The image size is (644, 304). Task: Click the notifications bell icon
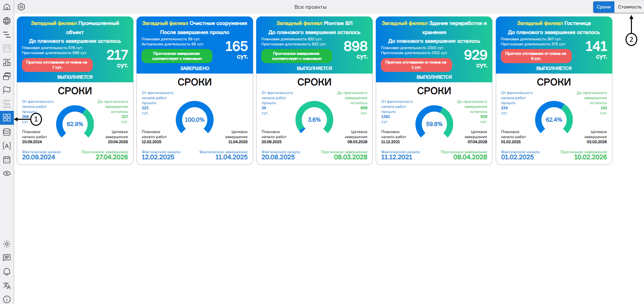(x=7, y=271)
